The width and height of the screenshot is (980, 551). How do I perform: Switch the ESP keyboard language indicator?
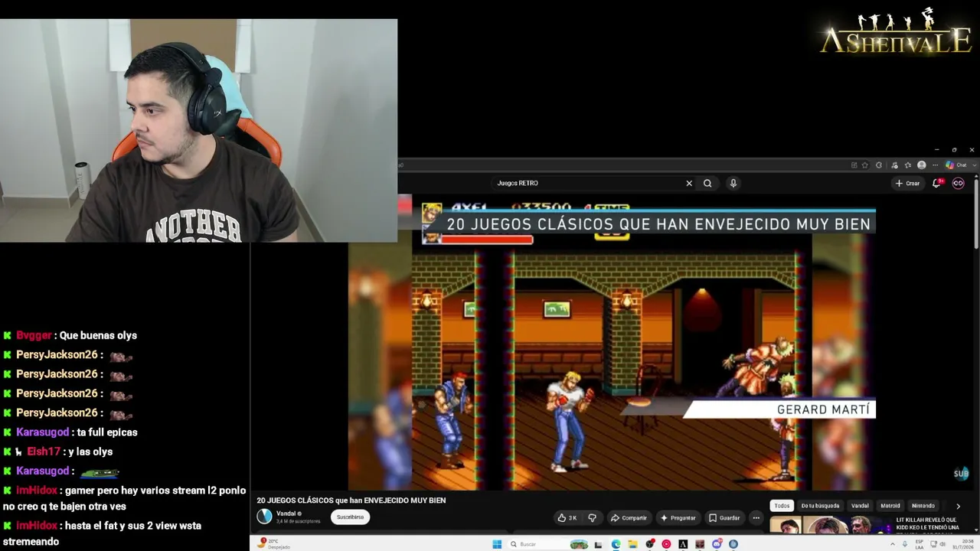(920, 544)
